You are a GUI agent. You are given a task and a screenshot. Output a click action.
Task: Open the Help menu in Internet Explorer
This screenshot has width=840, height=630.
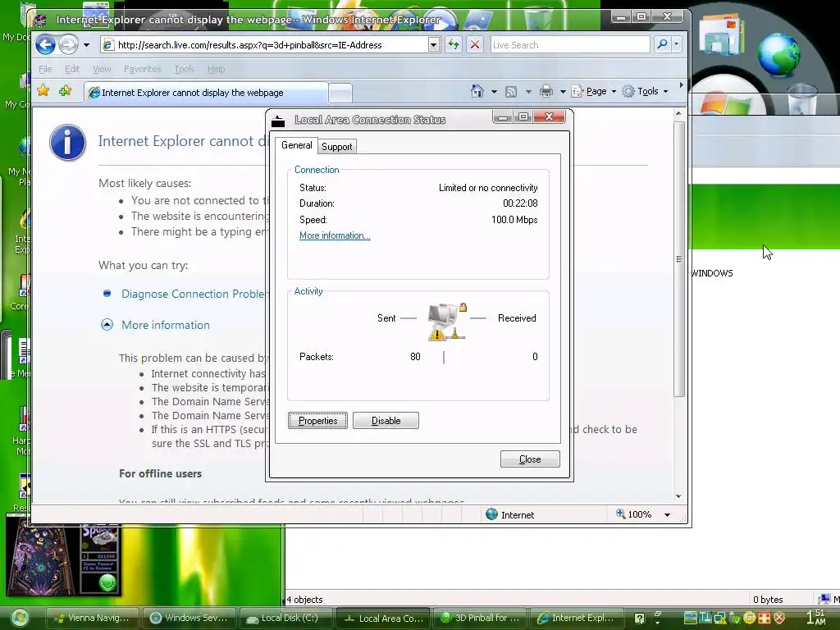(x=216, y=69)
